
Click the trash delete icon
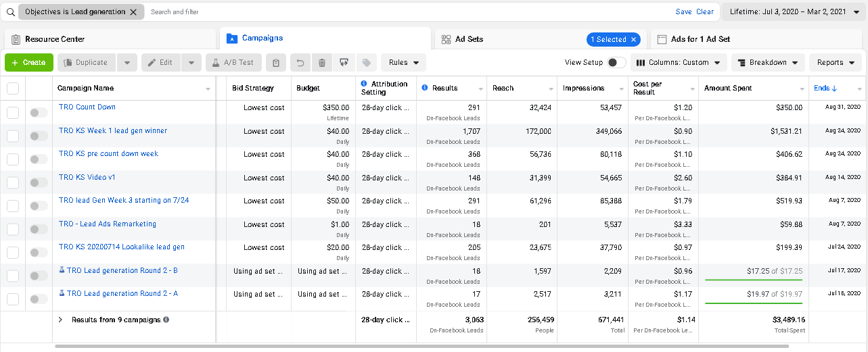click(x=322, y=63)
